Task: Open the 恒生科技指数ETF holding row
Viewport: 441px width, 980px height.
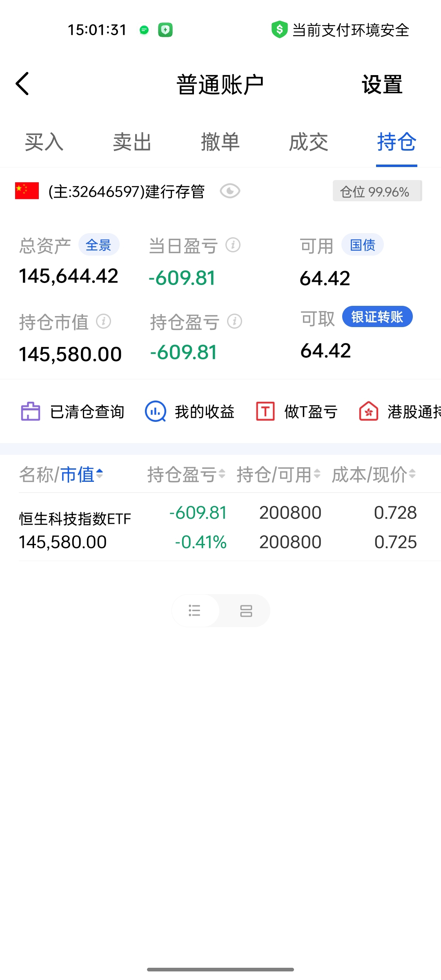Action: (220, 527)
